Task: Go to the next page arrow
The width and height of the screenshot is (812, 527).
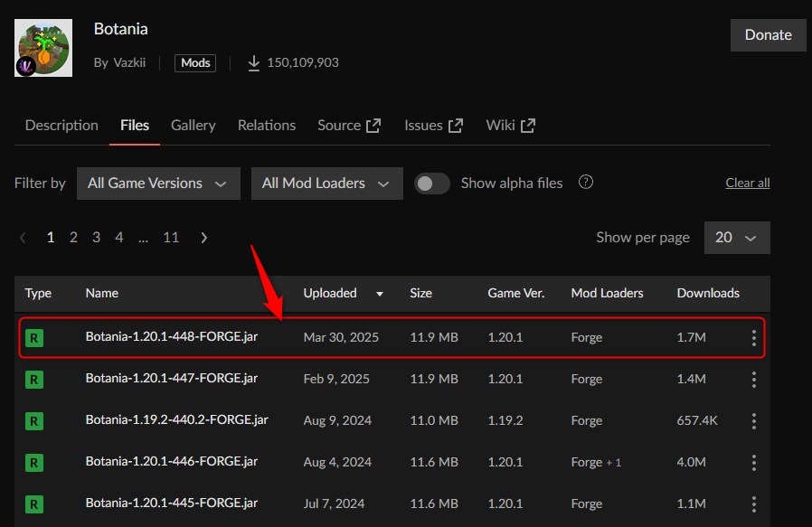Action: click(x=204, y=238)
